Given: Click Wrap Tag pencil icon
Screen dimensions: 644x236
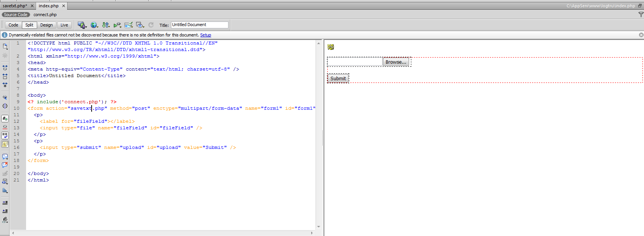Looking at the screenshot, I should pos(5,173).
